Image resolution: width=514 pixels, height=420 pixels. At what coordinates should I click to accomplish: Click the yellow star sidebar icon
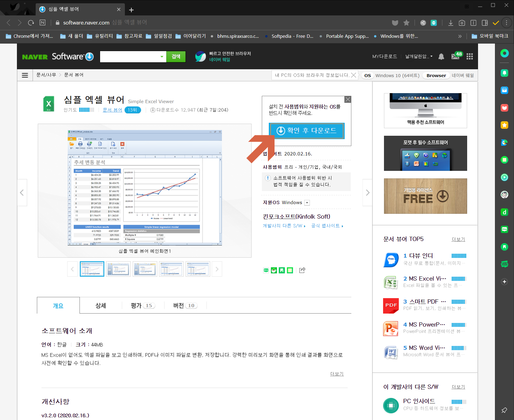tap(504, 125)
